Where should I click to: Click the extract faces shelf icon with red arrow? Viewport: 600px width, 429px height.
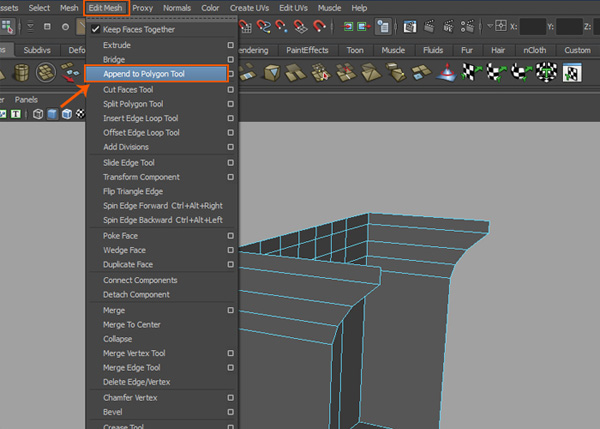coord(69,72)
